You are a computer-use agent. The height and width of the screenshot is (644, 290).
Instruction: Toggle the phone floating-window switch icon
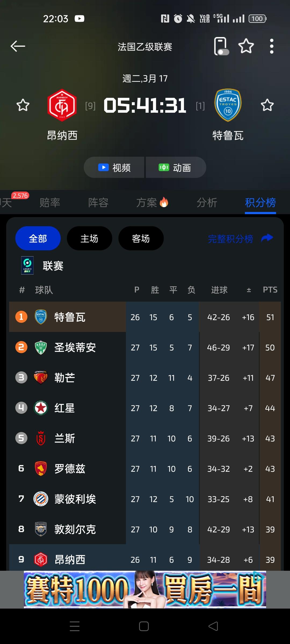[221, 46]
